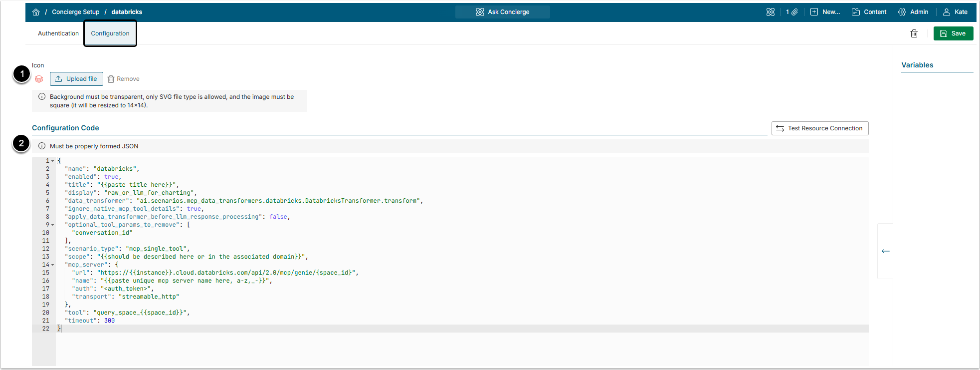
Task: Click the current databricks icon preview
Action: coord(39,79)
